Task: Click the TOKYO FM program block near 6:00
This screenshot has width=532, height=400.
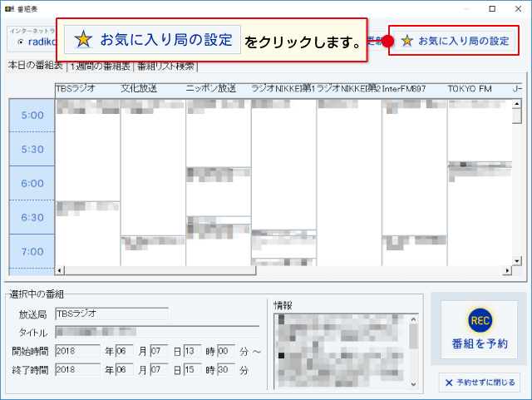Action: tap(480, 216)
